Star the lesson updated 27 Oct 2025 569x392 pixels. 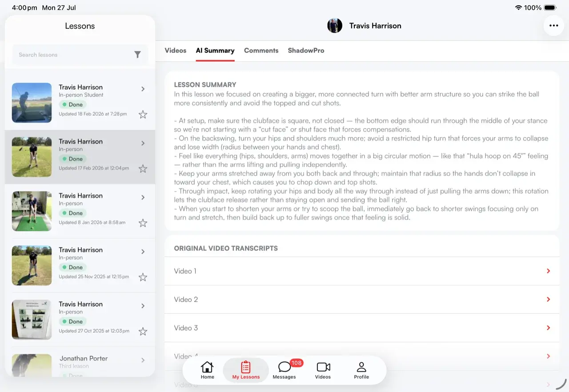point(143,331)
